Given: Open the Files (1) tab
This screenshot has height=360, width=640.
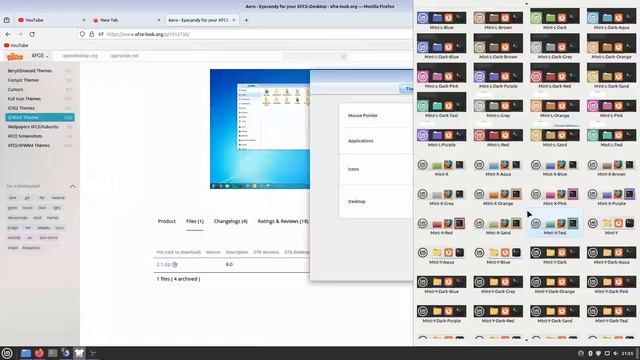Looking at the screenshot, I should [x=195, y=221].
